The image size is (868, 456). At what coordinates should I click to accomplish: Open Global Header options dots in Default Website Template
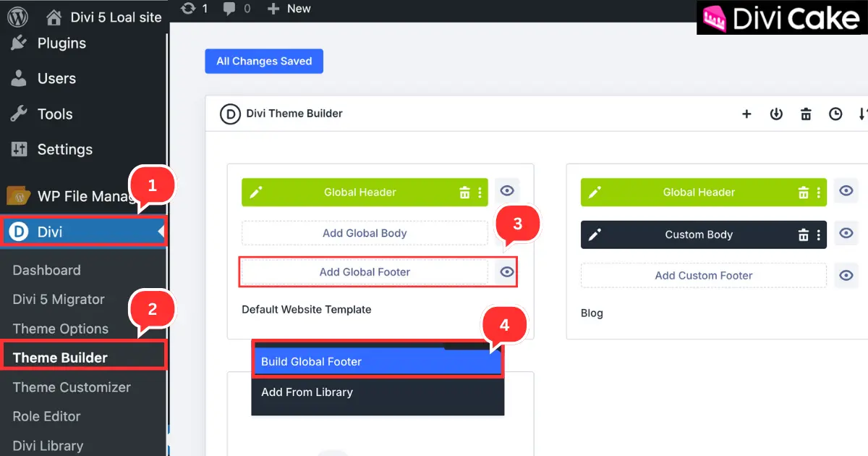click(x=480, y=193)
